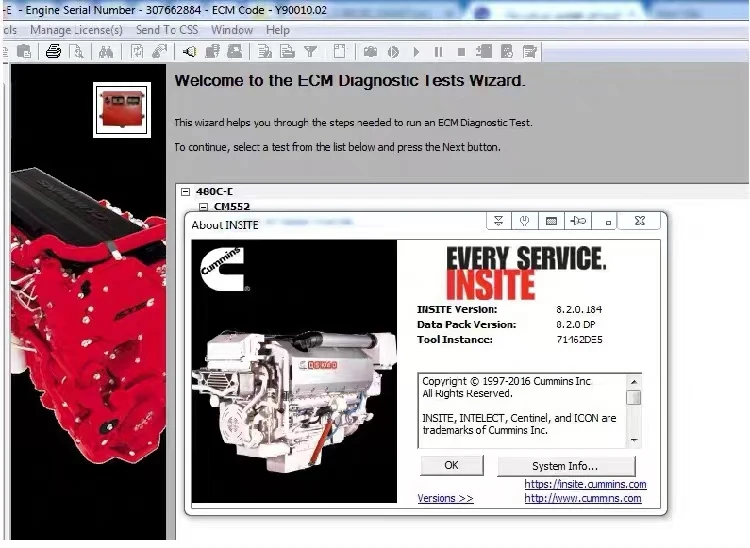This screenshot has height=548, width=750.
Task: Click the Play toolbar button
Action: click(416, 52)
